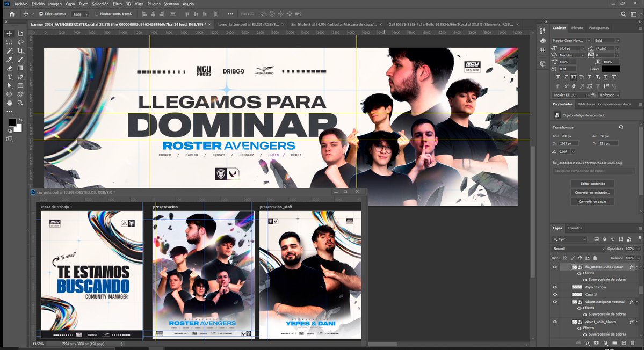644x350 pixels.
Task: Open the Ventana menu
Action: (x=171, y=4)
